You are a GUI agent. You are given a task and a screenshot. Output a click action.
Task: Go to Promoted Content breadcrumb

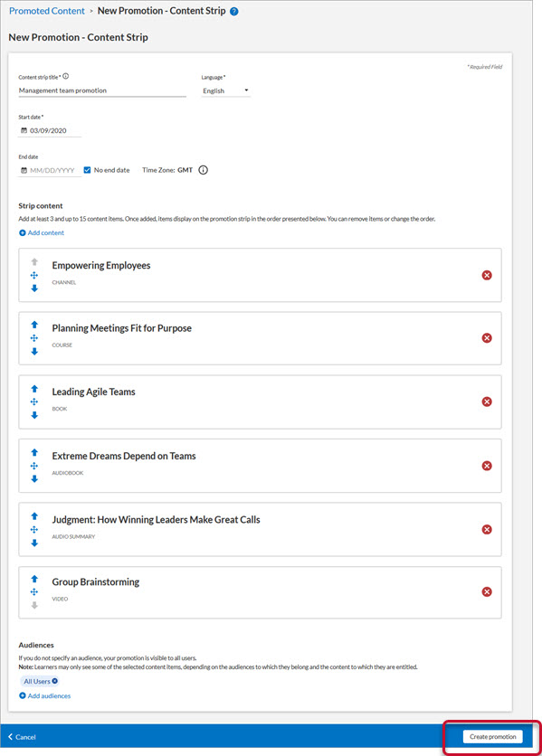coord(47,11)
